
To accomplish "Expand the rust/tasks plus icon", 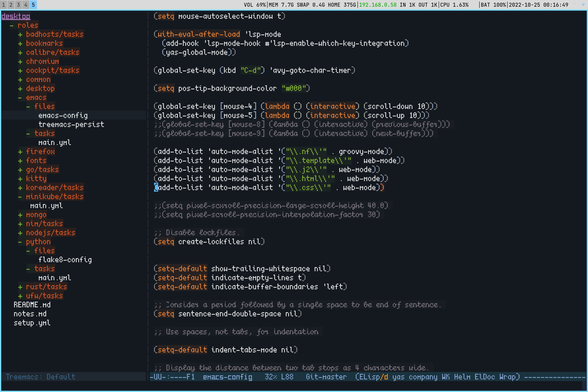I will click(x=20, y=287).
